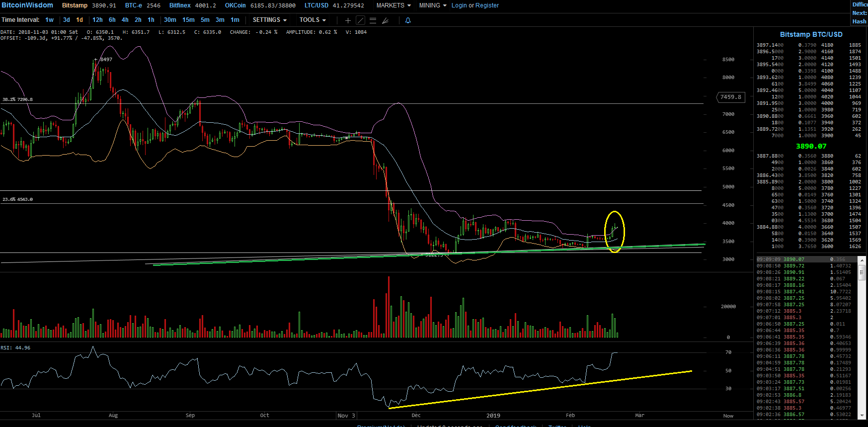The width and height of the screenshot is (868, 427).
Task: Switch time interval to 12h
Action: click(x=97, y=20)
